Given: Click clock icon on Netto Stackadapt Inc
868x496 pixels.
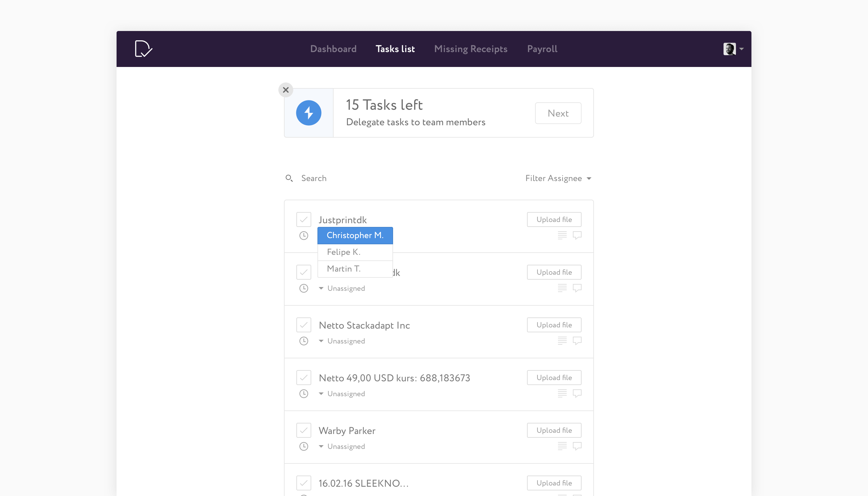Looking at the screenshot, I should click(303, 341).
